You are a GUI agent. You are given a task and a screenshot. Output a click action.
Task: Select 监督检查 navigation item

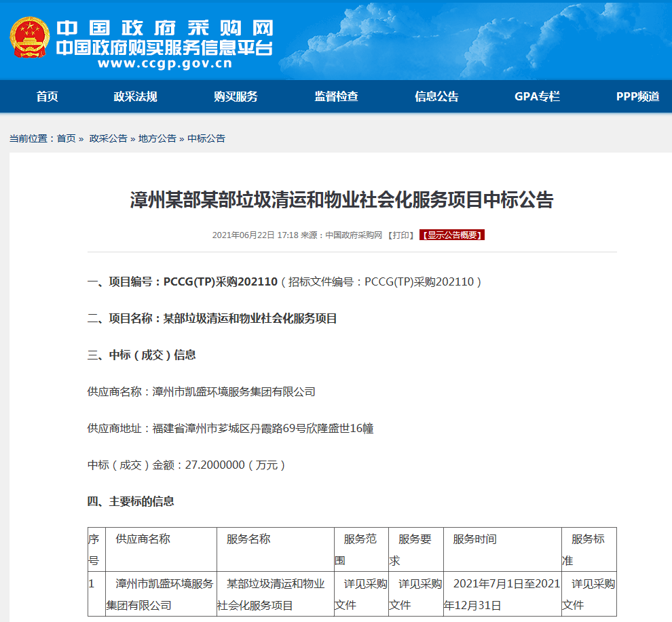pos(337,96)
